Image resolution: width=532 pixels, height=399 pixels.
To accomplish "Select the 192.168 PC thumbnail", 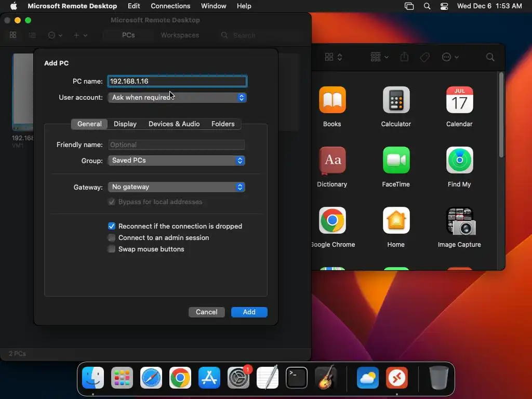I will pos(23,91).
